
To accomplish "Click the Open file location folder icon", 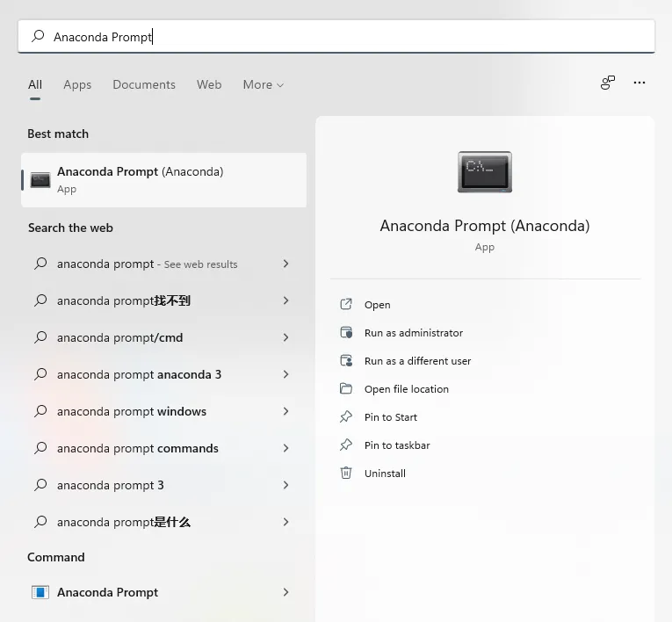I will (x=346, y=389).
